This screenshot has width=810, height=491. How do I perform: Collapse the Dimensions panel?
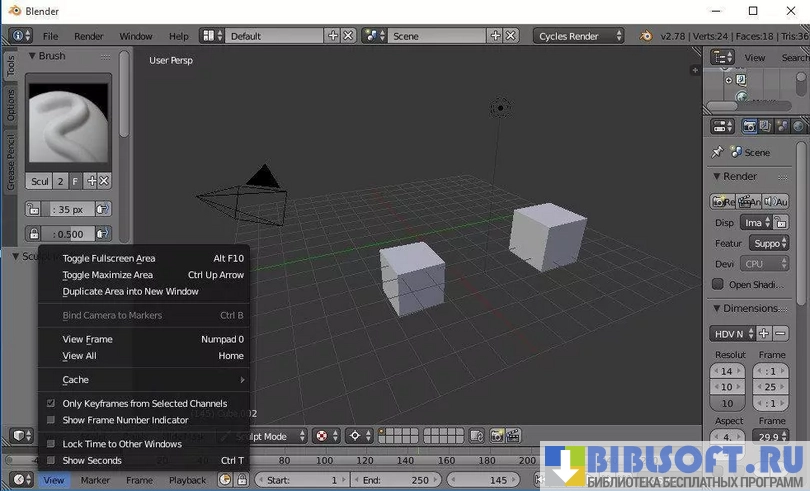(x=717, y=308)
